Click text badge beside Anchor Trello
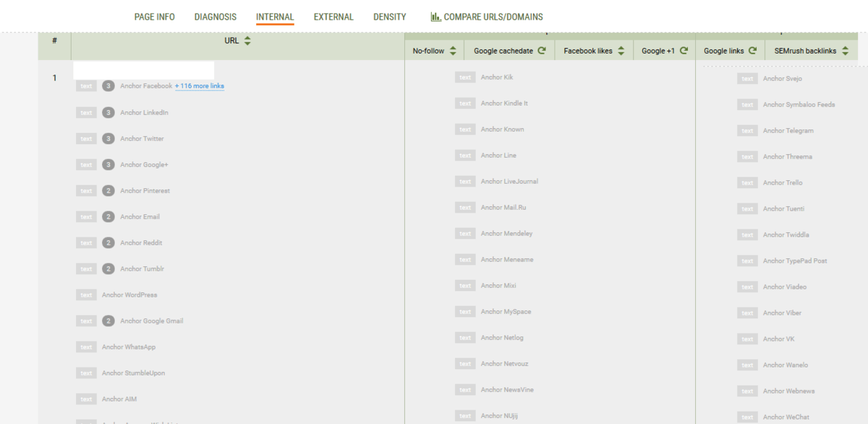Image resolution: width=868 pixels, height=424 pixels. 747,183
